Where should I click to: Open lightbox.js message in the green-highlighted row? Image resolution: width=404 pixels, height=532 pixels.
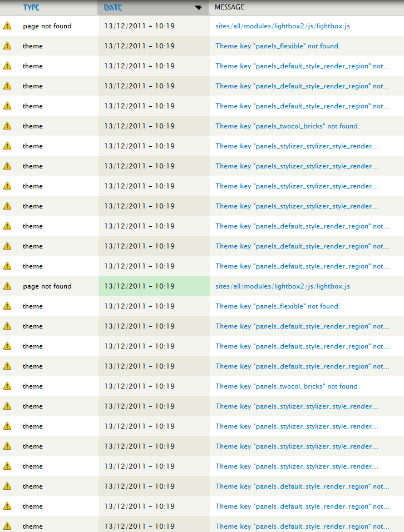(x=283, y=286)
